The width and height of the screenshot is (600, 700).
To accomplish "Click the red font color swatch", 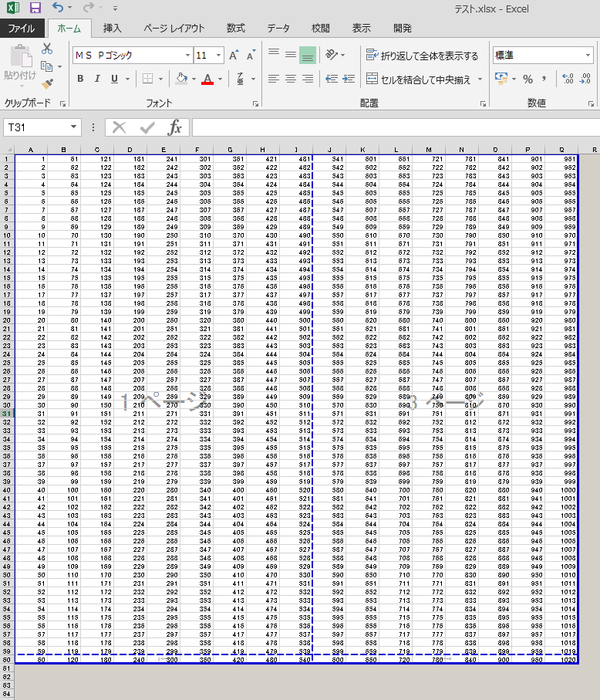I will 207,79.
